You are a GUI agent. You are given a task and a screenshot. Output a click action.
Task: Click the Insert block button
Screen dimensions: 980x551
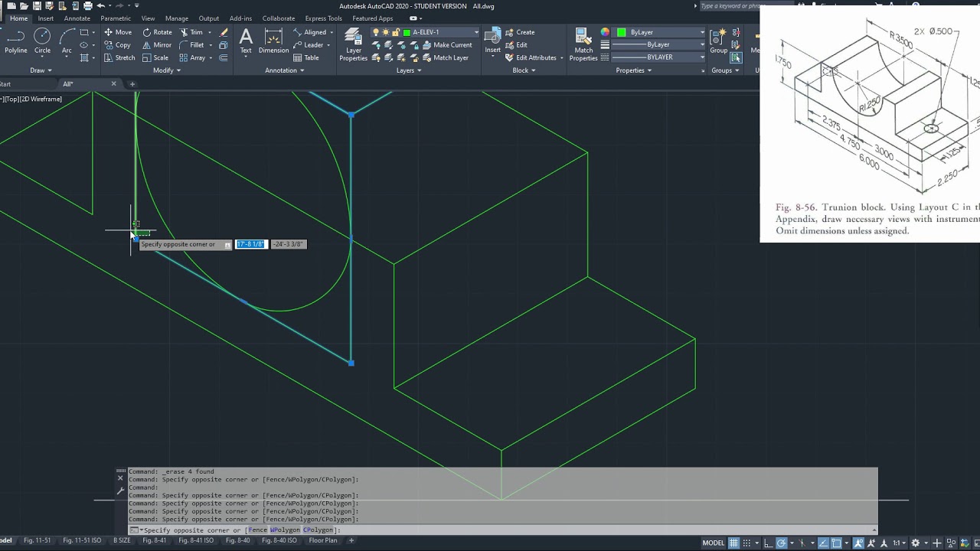[493, 41]
